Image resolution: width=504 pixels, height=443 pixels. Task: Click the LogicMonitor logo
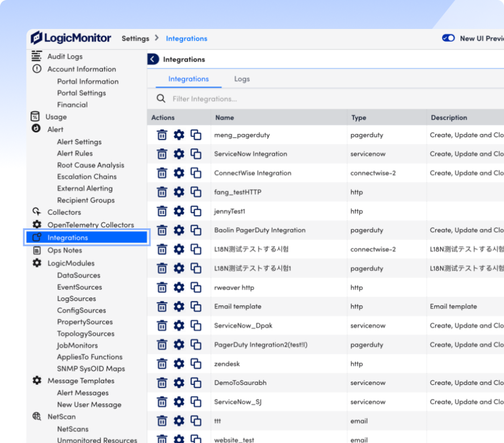tap(71, 38)
